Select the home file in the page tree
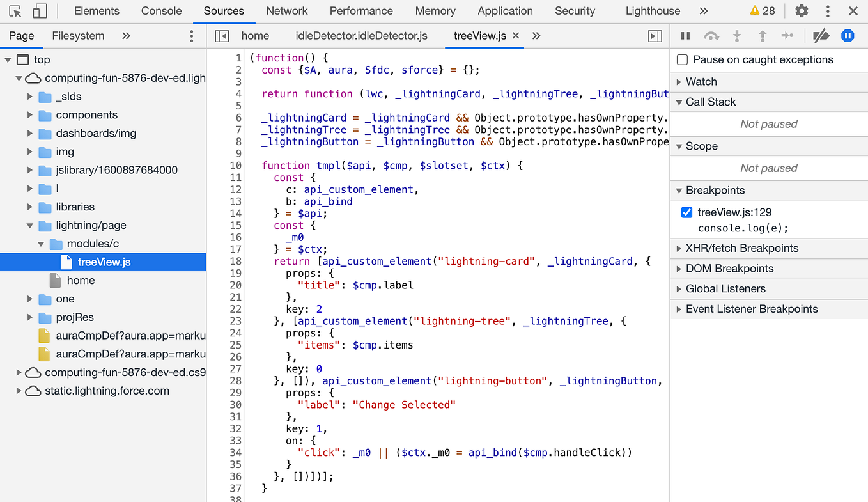The height and width of the screenshot is (502, 868). pos(81,280)
